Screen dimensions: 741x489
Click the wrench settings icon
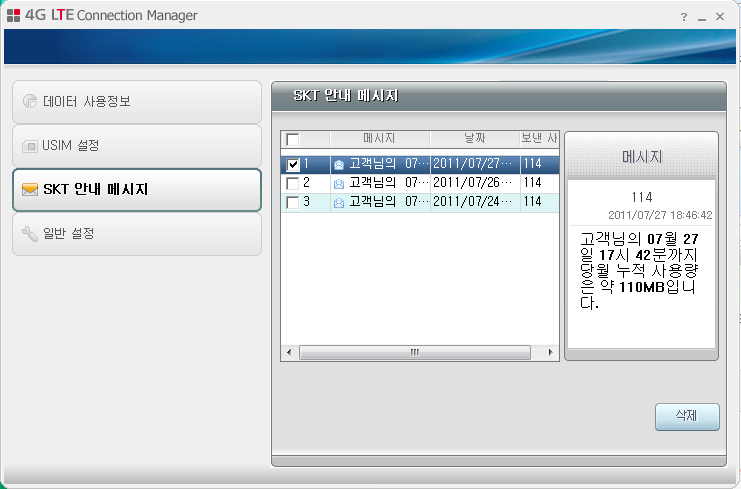(30, 233)
